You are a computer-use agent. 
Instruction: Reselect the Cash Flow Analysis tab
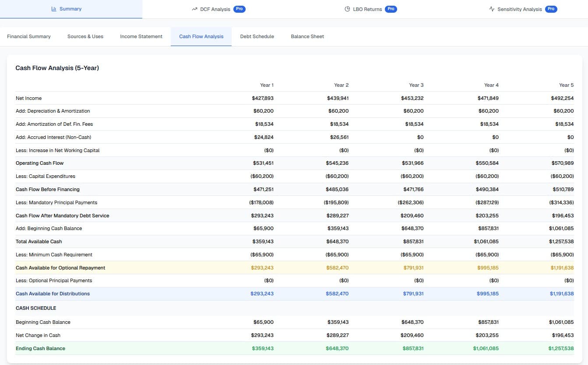click(201, 36)
